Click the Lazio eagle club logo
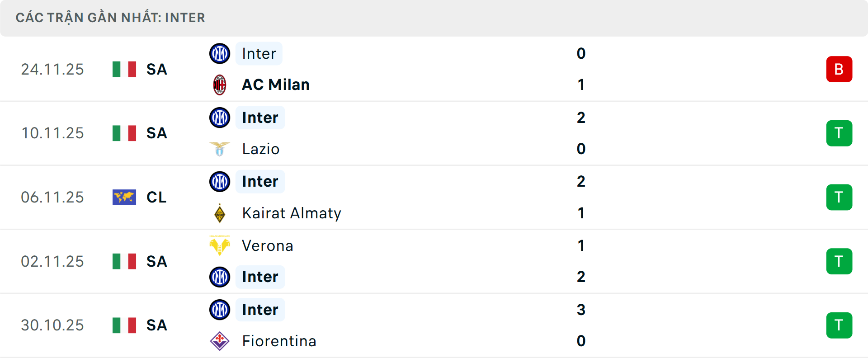 click(x=220, y=149)
